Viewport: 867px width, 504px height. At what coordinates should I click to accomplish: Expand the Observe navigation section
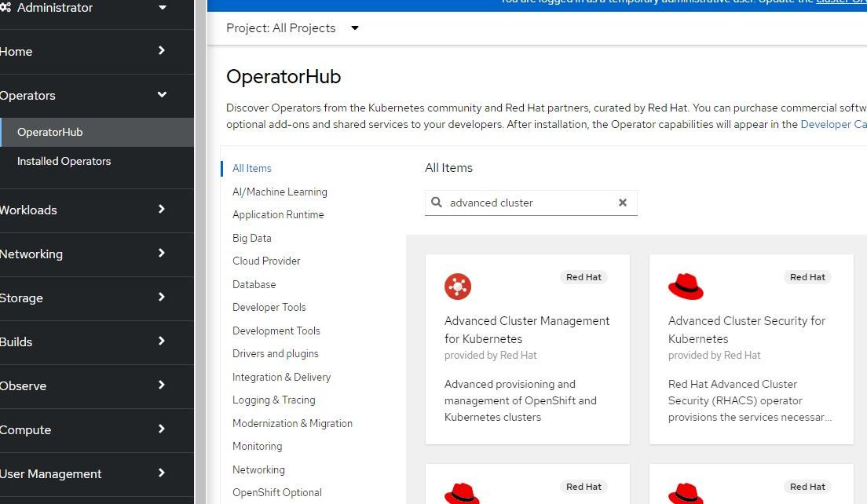point(97,385)
